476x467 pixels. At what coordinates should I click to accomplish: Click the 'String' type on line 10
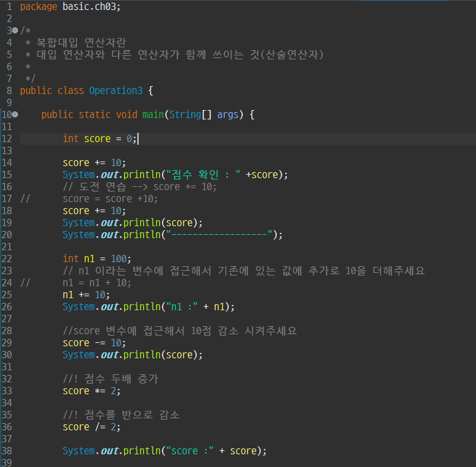185,115
